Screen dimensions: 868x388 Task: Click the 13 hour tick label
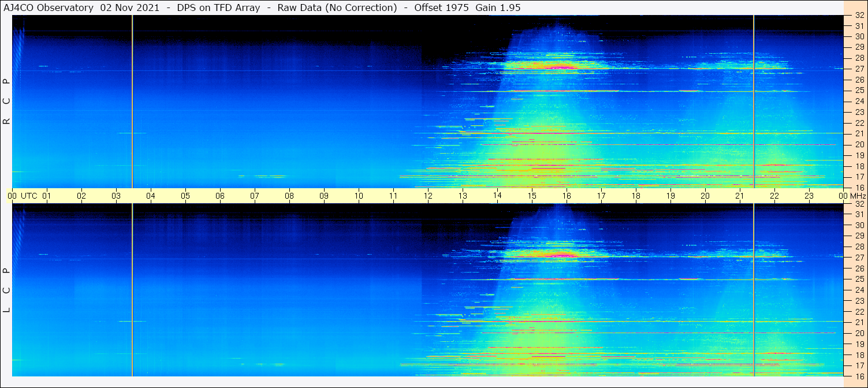[463, 196]
